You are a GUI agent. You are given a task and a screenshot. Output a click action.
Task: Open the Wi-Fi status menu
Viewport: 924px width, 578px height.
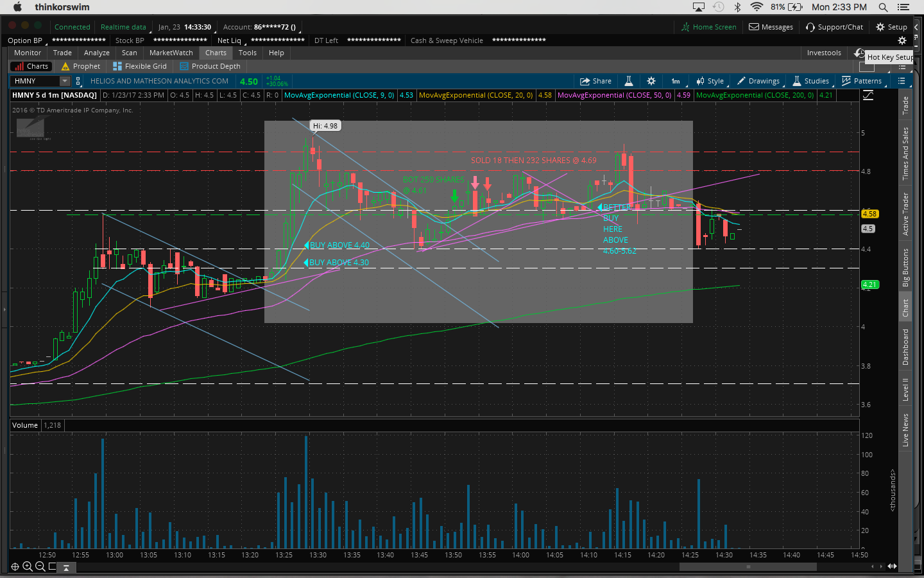pyautogui.click(x=757, y=7)
